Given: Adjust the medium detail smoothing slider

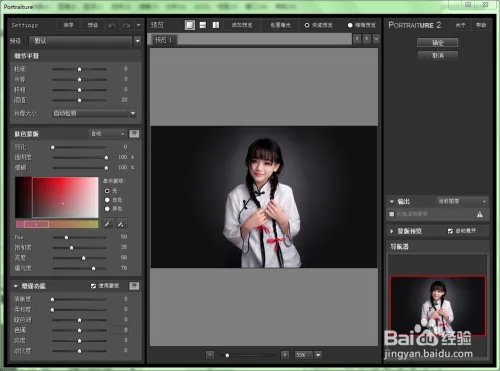Looking at the screenshot, I should click(79, 80).
